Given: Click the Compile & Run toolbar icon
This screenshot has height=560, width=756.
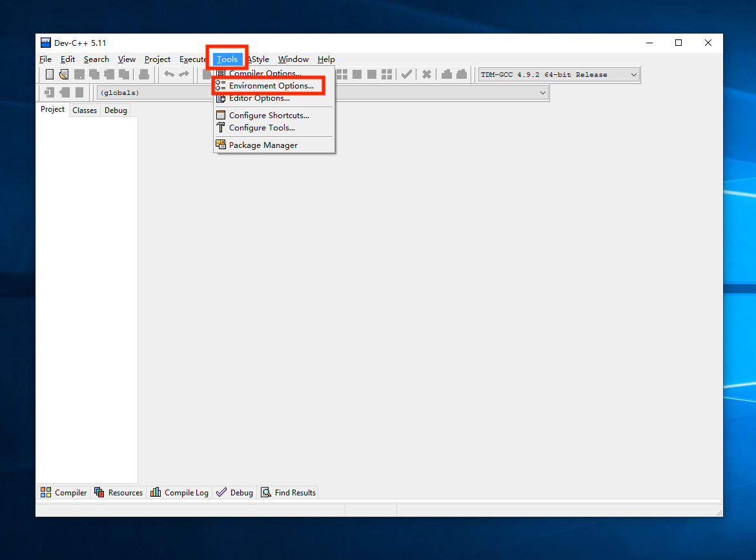Looking at the screenshot, I should point(372,74).
